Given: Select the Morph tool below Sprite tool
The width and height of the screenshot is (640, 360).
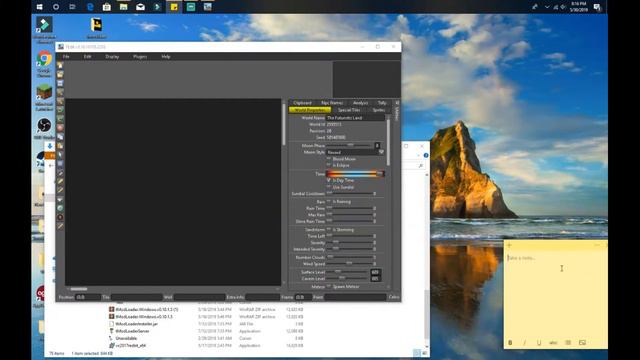Looking at the screenshot, I should [x=60, y=227].
